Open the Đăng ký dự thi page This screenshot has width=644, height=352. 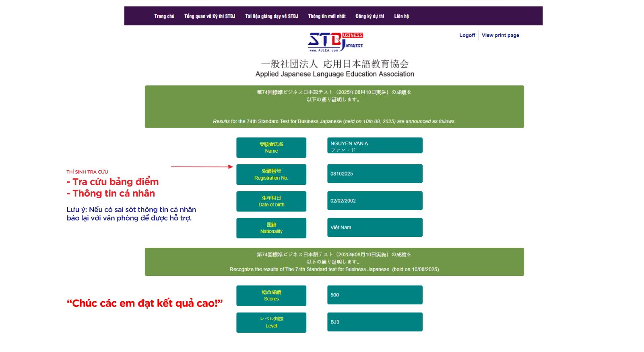point(369,16)
